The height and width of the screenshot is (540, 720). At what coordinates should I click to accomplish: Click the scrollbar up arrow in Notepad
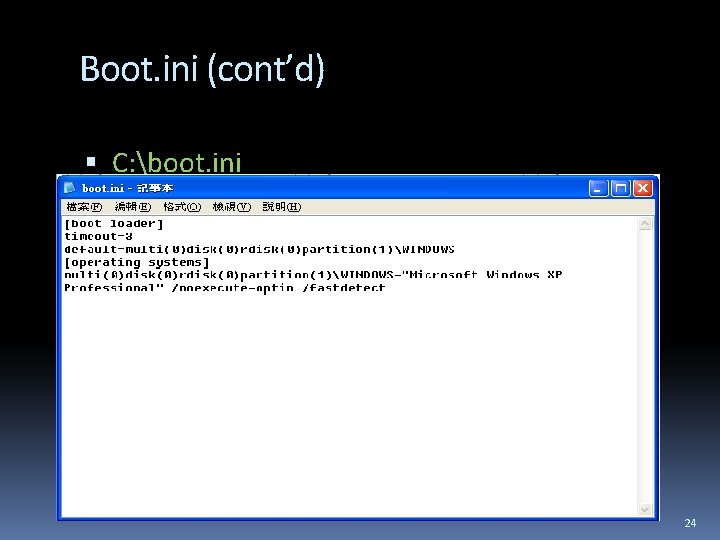645,224
